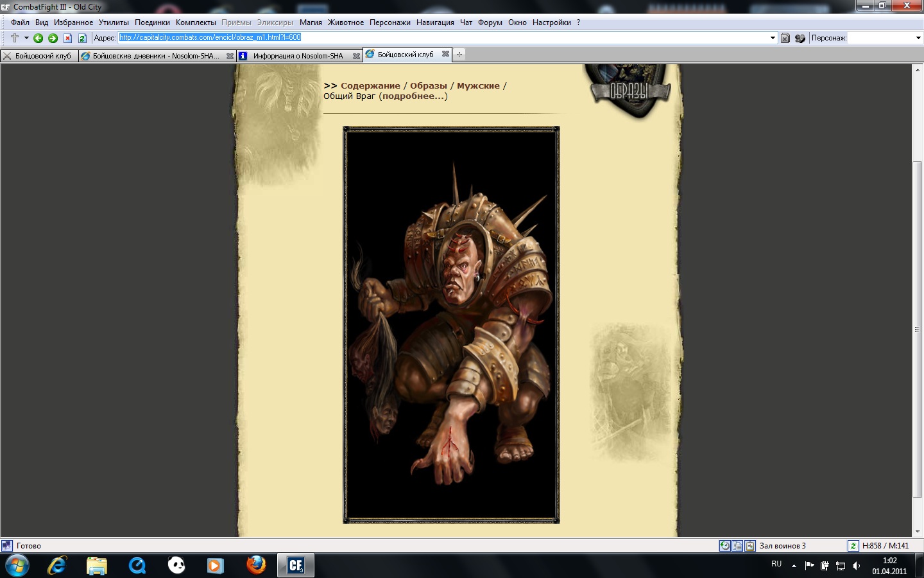Follow the Содержание breadcrumb link
This screenshot has height=578, width=924.
(370, 85)
